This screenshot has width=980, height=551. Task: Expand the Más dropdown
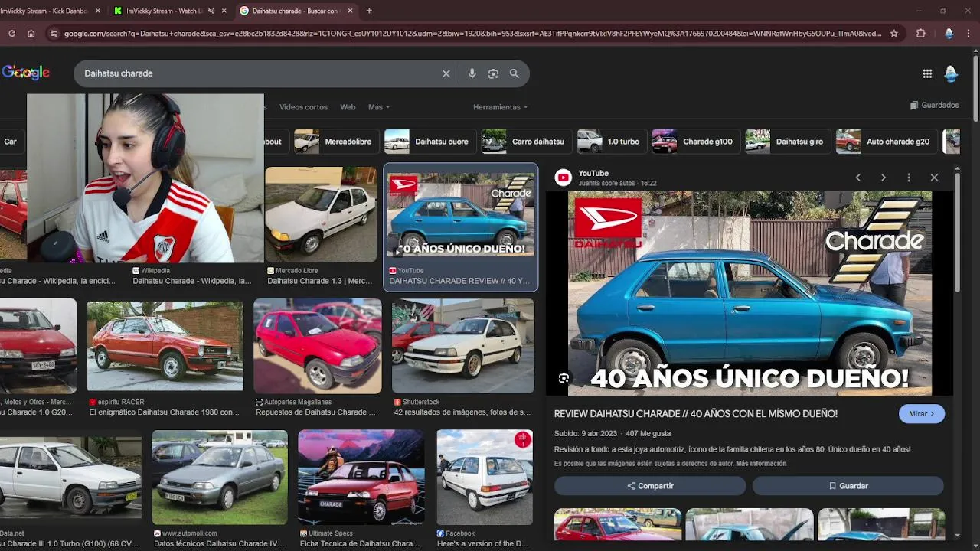(379, 107)
